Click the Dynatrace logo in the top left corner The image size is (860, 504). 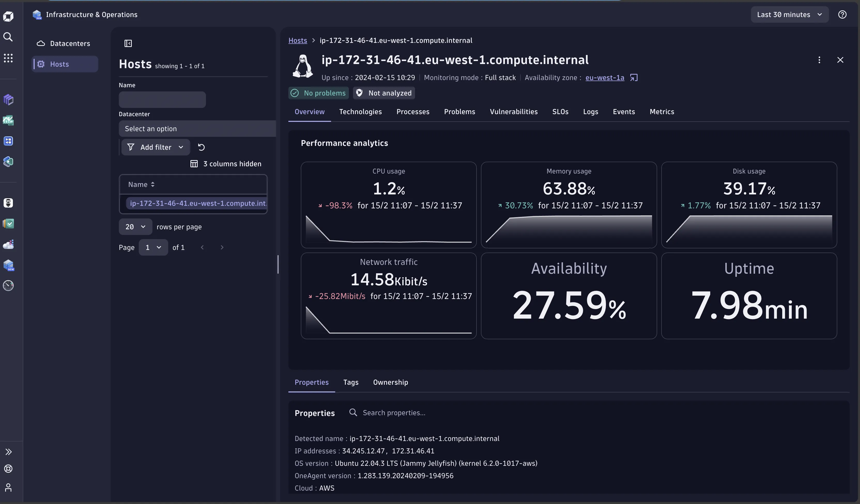(x=8, y=16)
